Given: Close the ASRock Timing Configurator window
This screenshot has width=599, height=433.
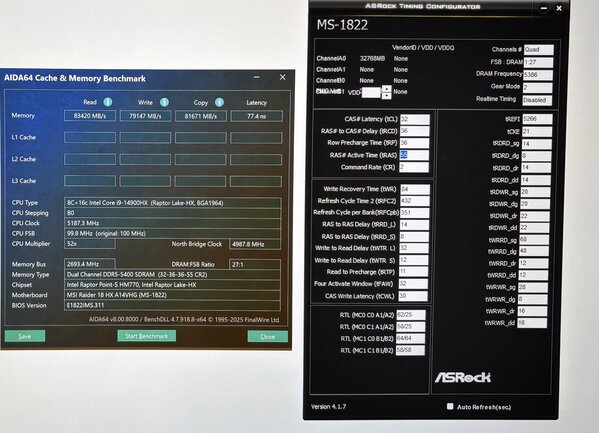Looking at the screenshot, I should point(559,8).
